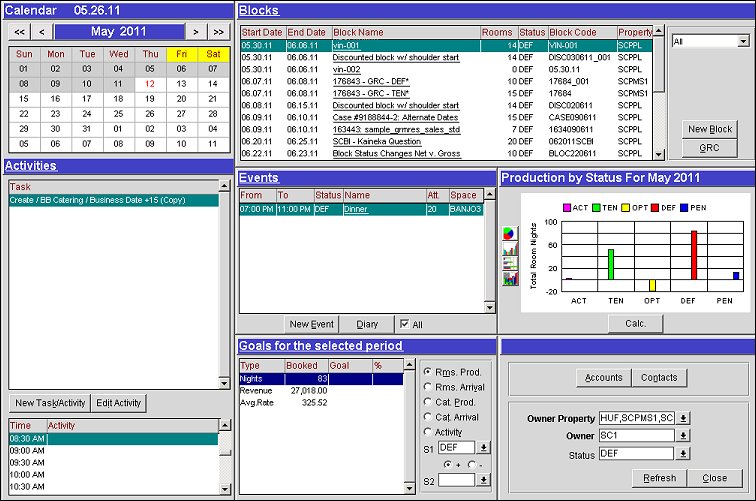Go to previous month in calendar
The height and width of the screenshot is (501, 756).
[x=42, y=32]
